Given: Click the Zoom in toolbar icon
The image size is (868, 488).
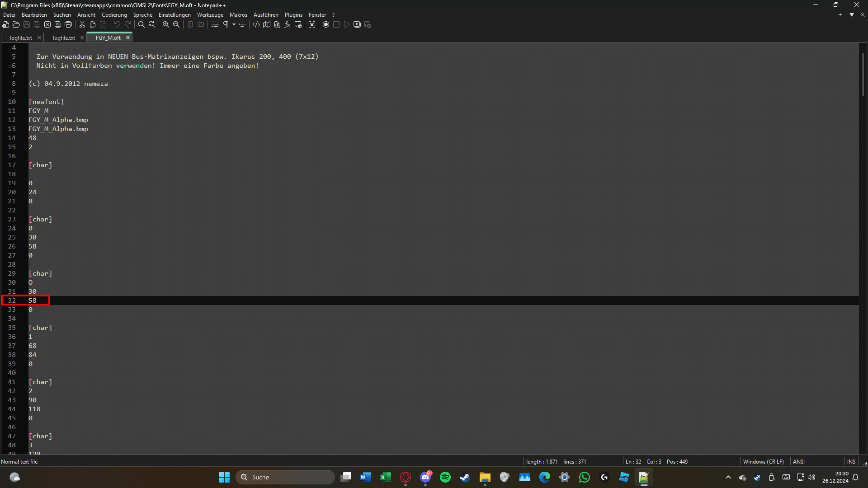Looking at the screenshot, I should pyautogui.click(x=166, y=24).
